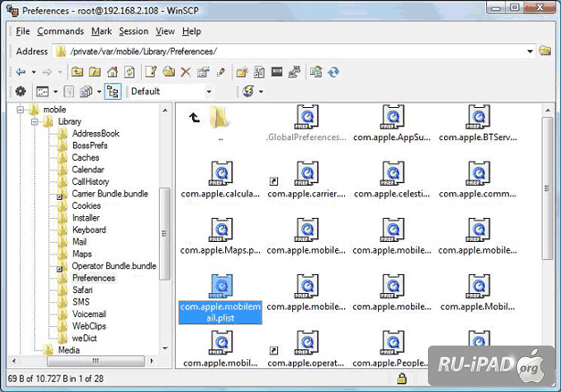Screen dimensions: 561x392
Task: Open the terminal console icon
Action: [x=277, y=72]
